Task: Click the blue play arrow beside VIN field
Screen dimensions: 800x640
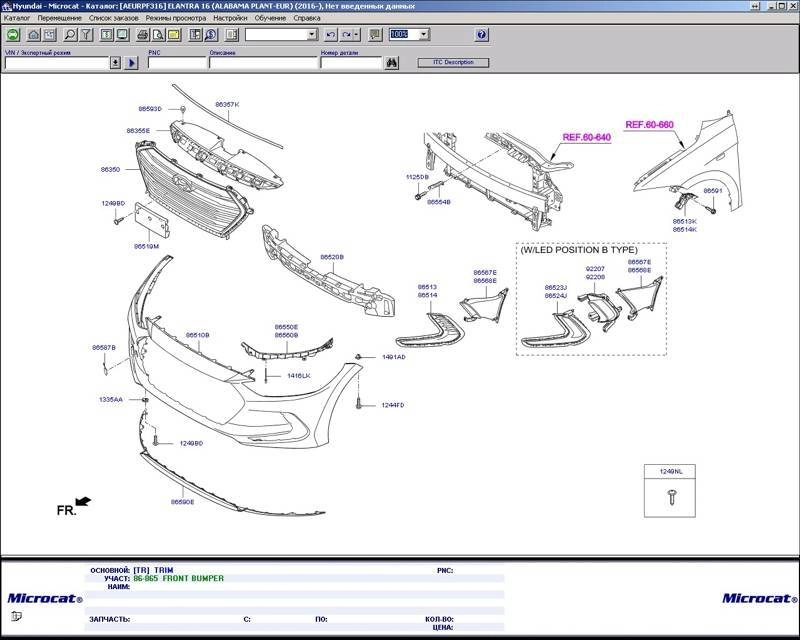Action: [x=132, y=63]
